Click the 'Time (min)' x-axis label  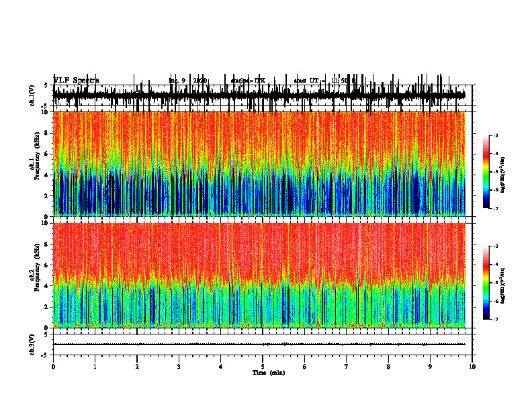coord(269,373)
